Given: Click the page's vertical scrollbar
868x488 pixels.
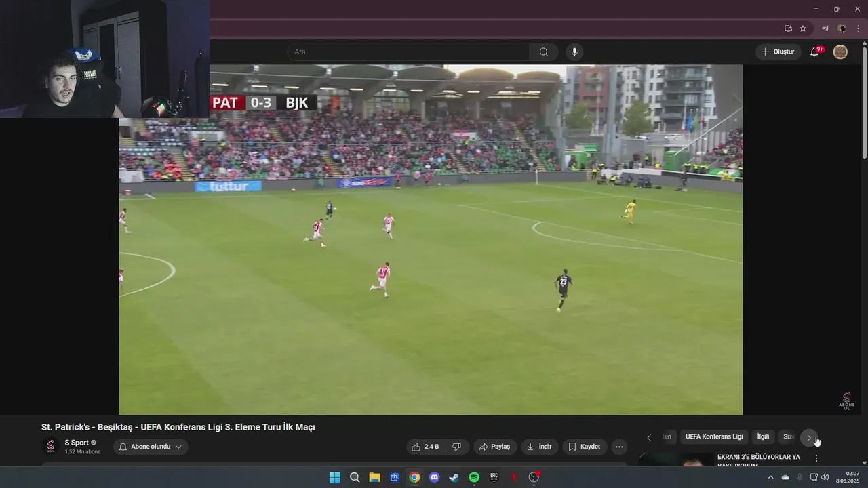Looking at the screenshot, I should point(864,102).
